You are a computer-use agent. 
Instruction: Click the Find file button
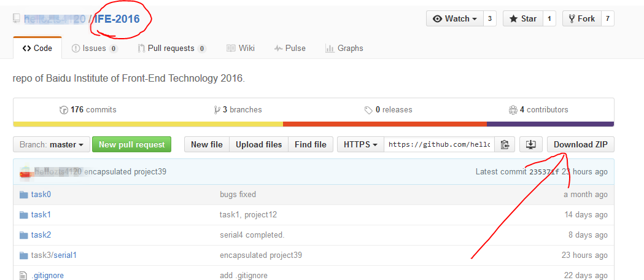click(x=311, y=144)
